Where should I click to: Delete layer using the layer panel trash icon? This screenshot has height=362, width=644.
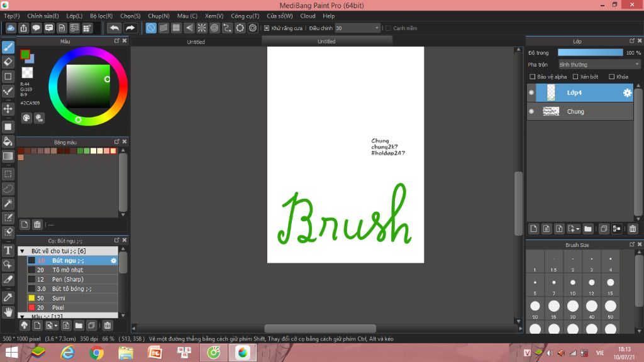633,229
